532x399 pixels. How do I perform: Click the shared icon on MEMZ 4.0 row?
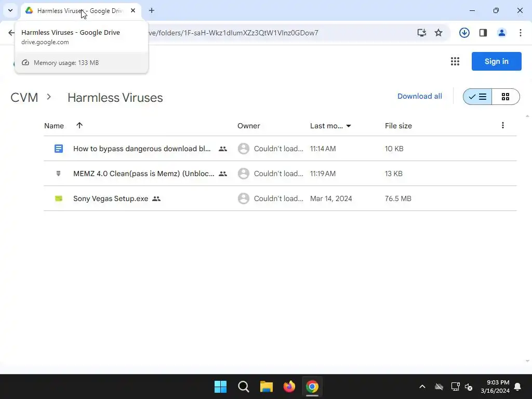223,174
